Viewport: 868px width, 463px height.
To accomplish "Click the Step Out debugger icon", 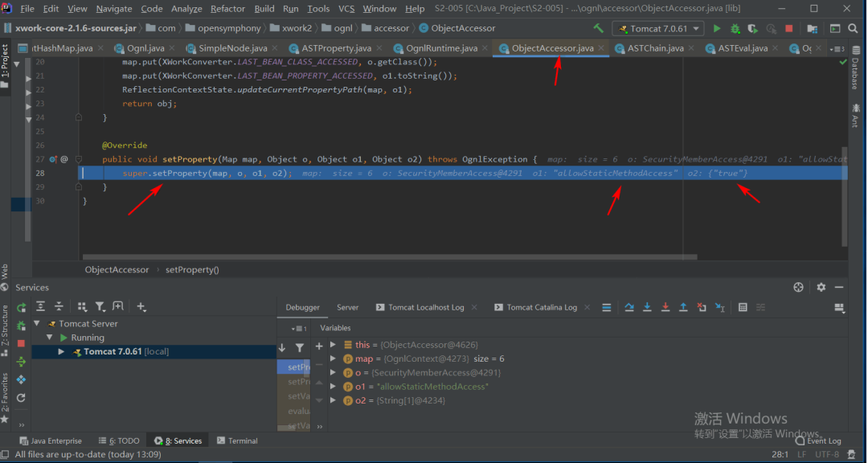I will (683, 307).
